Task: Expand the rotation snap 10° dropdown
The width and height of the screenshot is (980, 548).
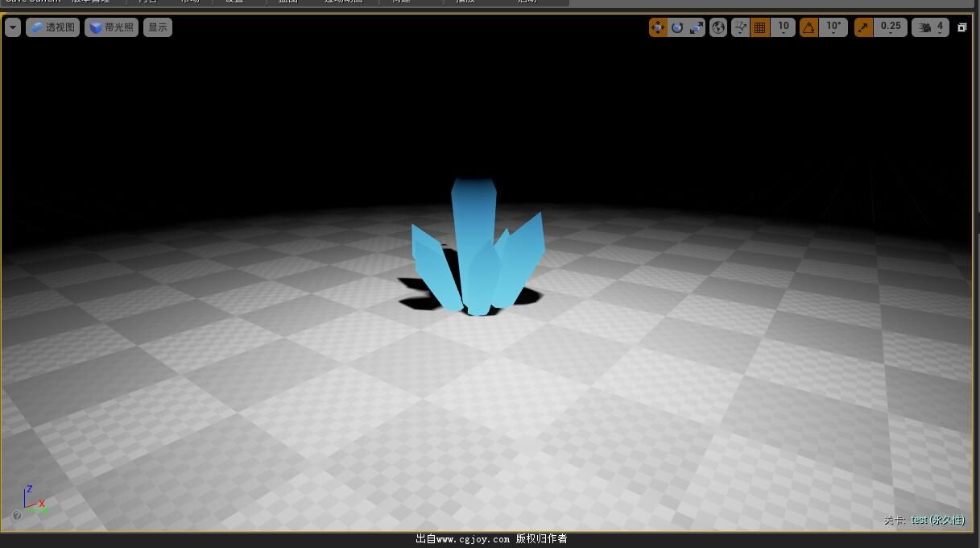Action: 833,27
